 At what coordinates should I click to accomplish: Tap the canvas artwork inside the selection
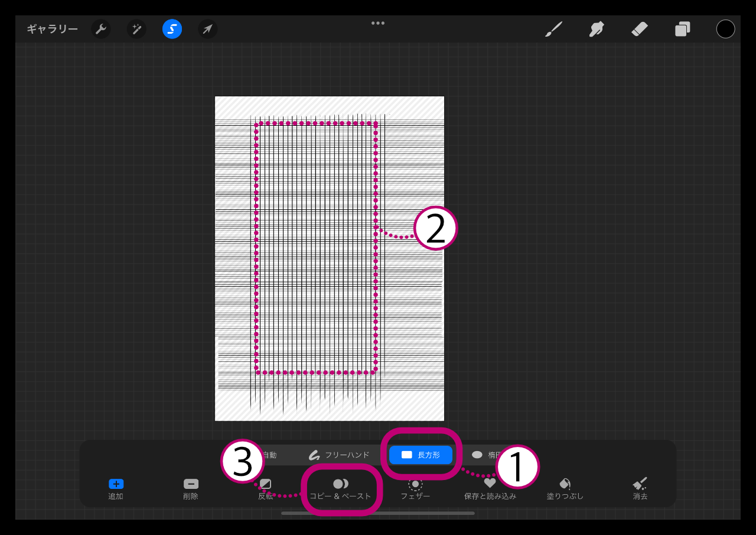pos(316,248)
